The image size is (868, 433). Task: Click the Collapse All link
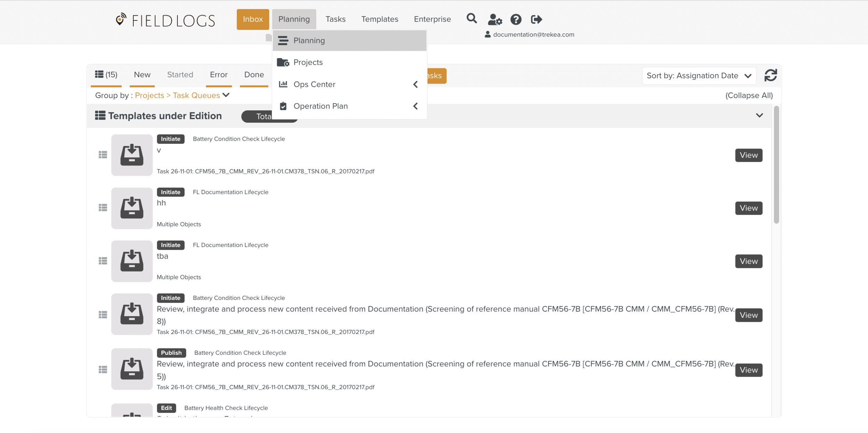click(749, 96)
